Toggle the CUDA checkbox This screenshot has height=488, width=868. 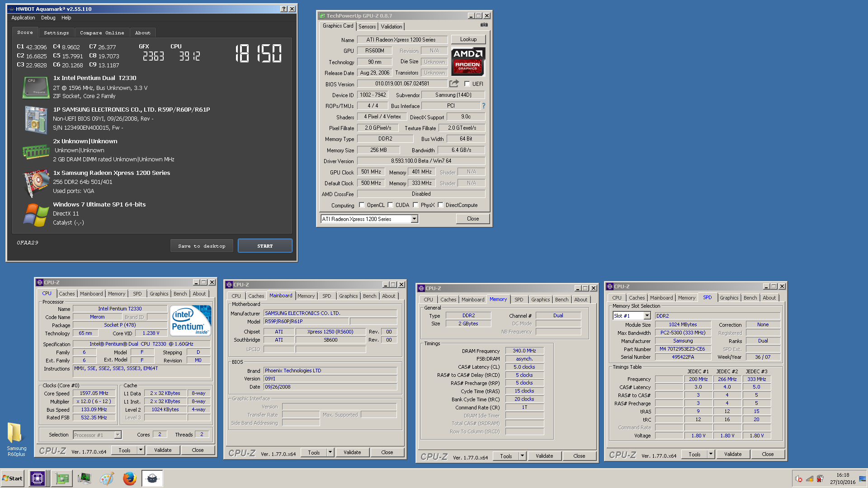click(390, 205)
